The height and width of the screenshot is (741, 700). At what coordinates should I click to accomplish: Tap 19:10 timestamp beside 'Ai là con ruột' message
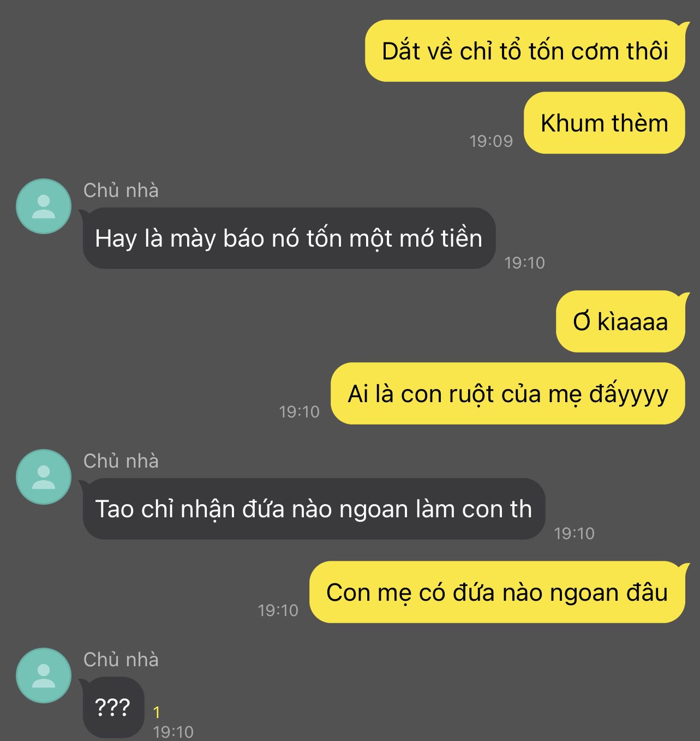299,411
